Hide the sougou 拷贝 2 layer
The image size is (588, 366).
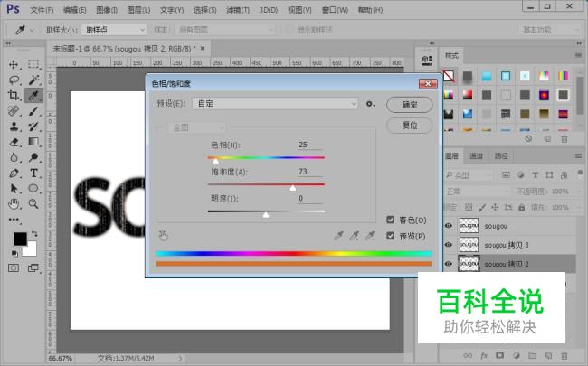(449, 264)
